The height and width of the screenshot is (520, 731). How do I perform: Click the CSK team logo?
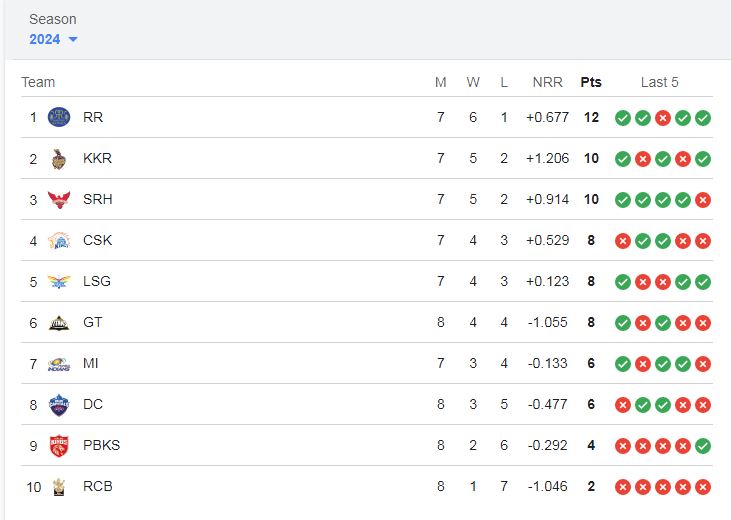tap(59, 241)
